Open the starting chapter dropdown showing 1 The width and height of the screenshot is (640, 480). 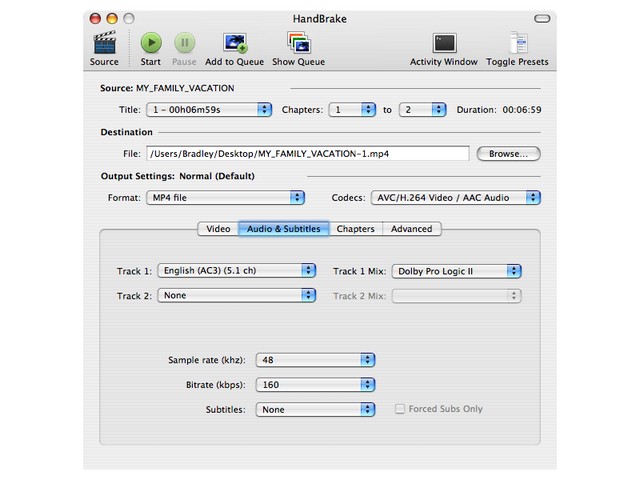pyautogui.click(x=352, y=109)
